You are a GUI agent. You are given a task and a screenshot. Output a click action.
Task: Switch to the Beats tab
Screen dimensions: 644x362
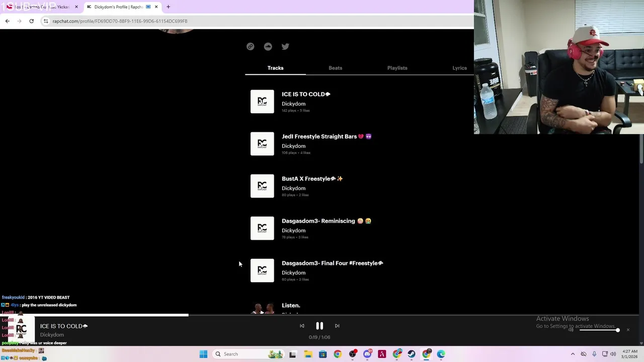(335, 68)
